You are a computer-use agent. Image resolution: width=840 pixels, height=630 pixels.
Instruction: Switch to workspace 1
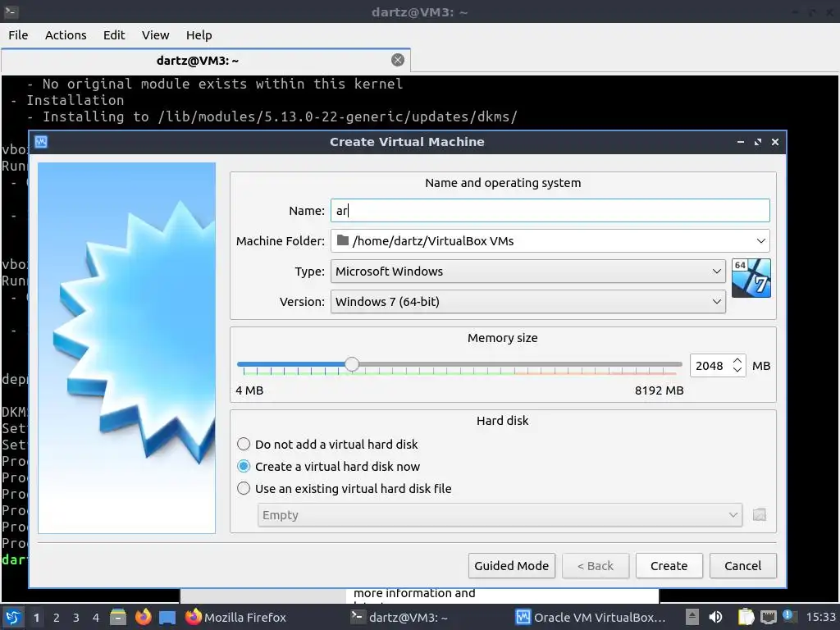(x=36, y=618)
